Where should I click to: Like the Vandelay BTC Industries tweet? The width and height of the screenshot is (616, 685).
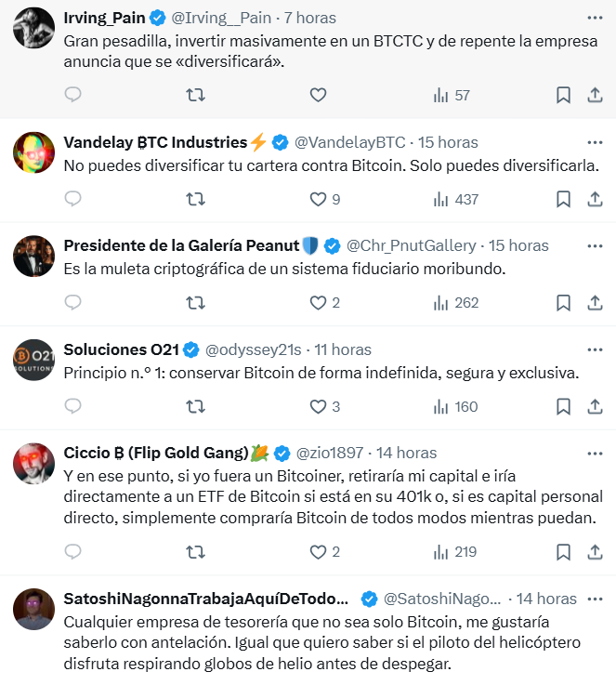tap(319, 199)
